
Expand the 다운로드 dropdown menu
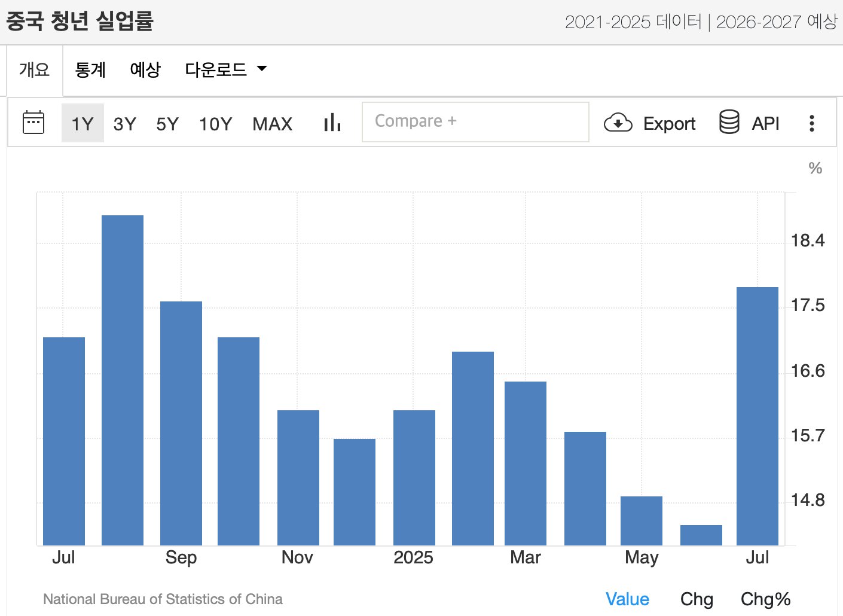[225, 70]
